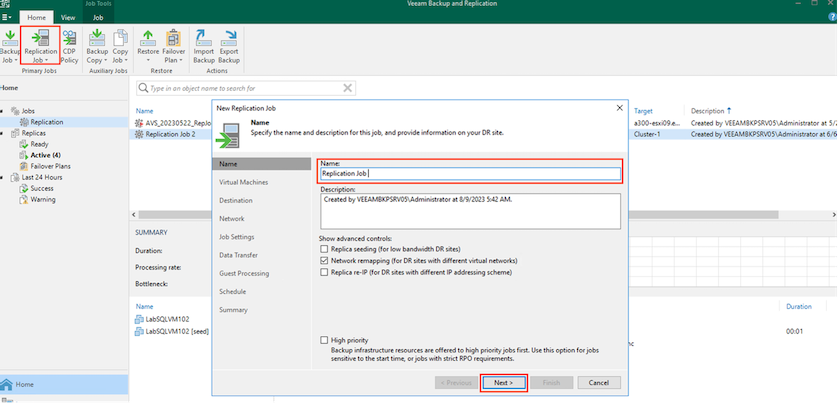Viewport: 840px width, 404px height.
Task: Uncheck the Network remapping option
Action: (324, 260)
